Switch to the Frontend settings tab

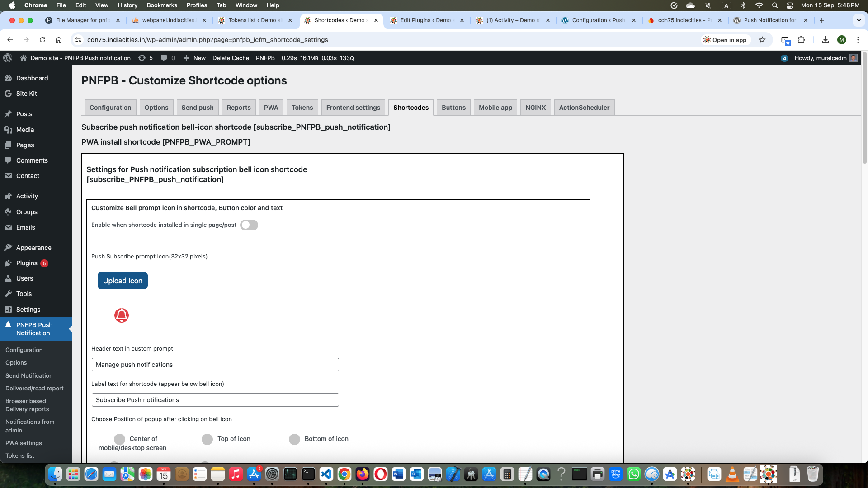[353, 108]
